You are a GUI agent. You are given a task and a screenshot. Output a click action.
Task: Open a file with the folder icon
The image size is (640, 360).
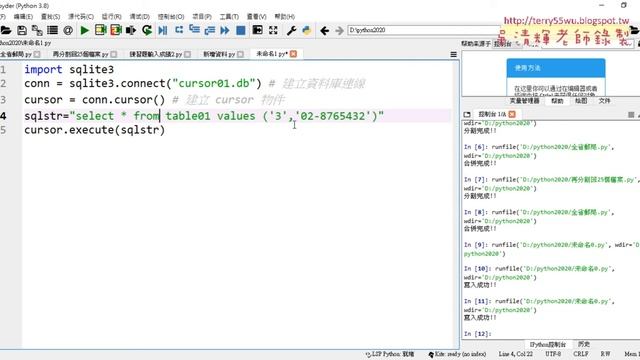5,30
